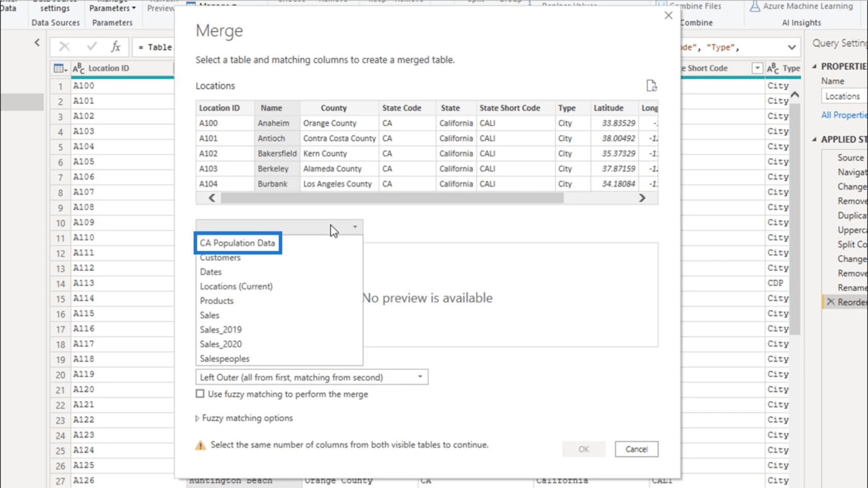Open the Short Code column filter dropdown
The image size is (868, 488).
click(757, 68)
